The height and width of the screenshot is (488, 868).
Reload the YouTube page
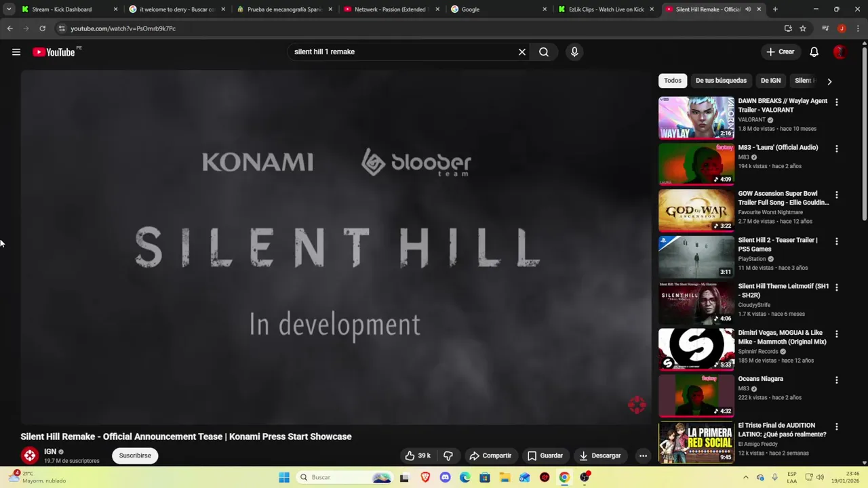42,28
